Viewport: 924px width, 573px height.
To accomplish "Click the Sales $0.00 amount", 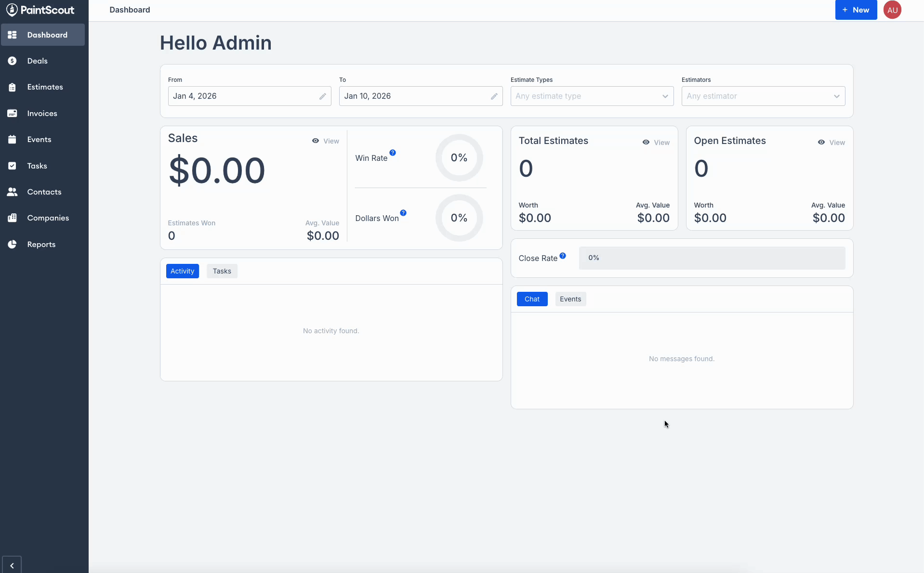I will 217,170.
